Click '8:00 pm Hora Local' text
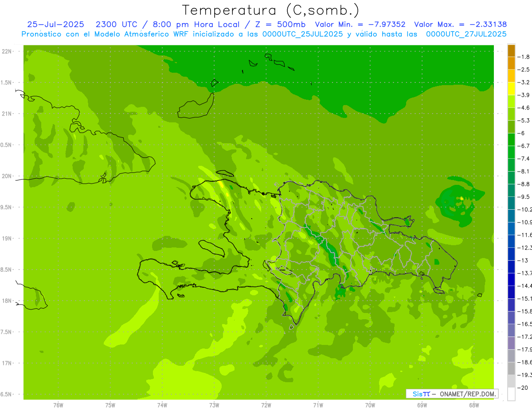Screen dimensions: 532x411 click(x=196, y=24)
